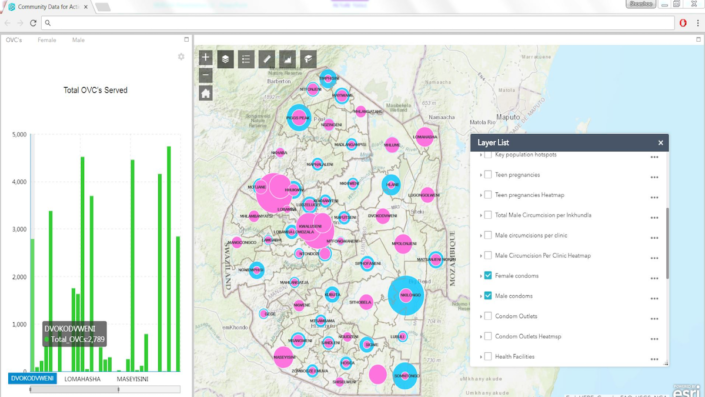The height and width of the screenshot is (397, 705).
Task: Click Layer List vertical scrollbar
Action: click(x=667, y=243)
